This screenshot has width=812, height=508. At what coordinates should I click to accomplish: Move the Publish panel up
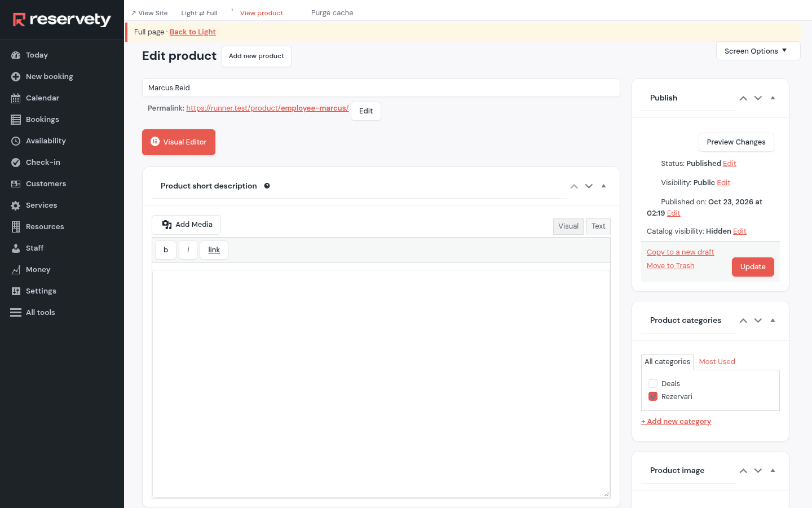coord(743,98)
